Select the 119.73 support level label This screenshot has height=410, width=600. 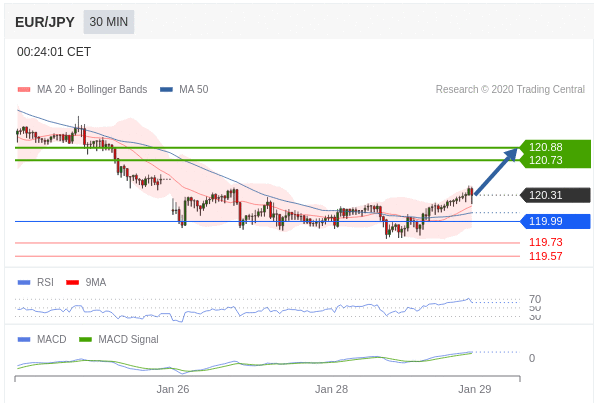(545, 242)
